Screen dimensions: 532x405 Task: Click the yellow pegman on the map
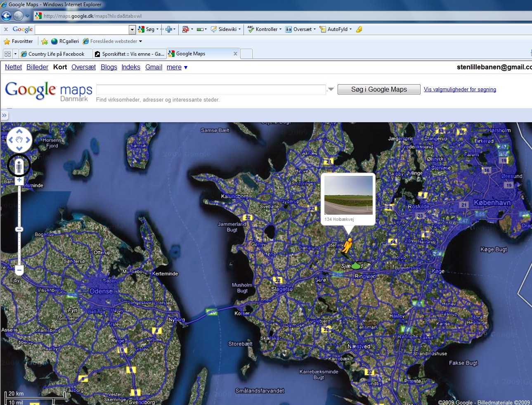(x=347, y=246)
